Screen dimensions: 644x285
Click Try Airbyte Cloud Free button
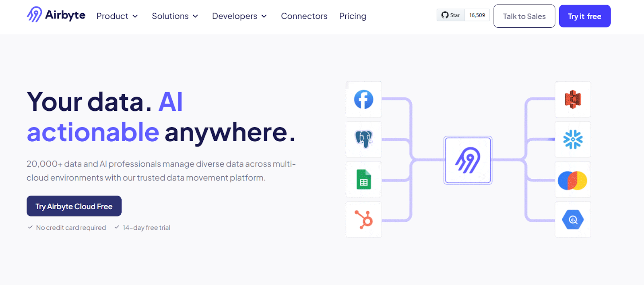click(x=74, y=206)
